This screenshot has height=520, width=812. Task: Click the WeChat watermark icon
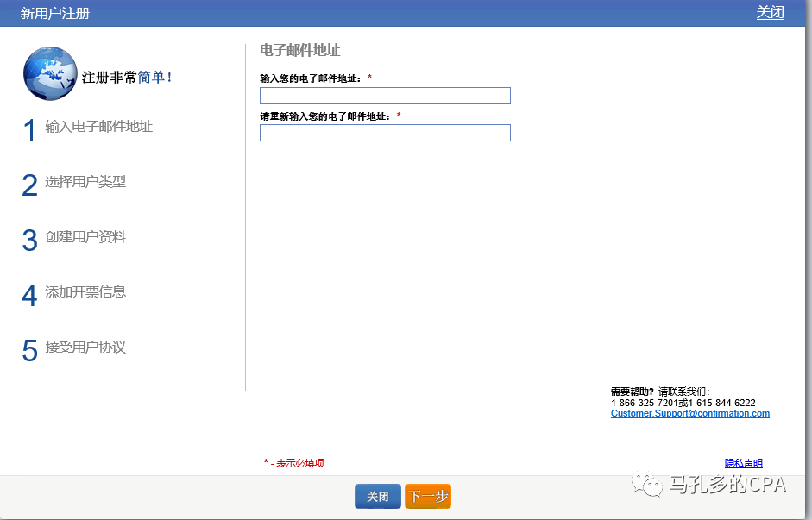point(646,485)
